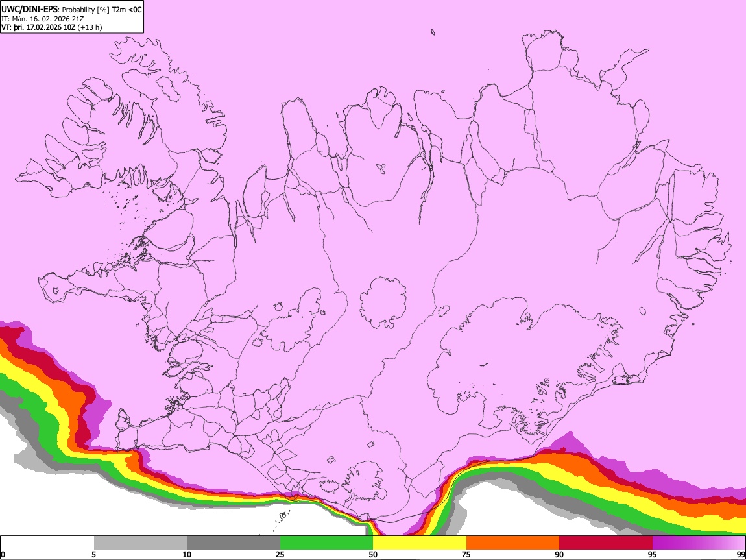The height and width of the screenshot is (560, 746).
Task: Click the legend tick label '75'
Action: [x=466, y=555]
